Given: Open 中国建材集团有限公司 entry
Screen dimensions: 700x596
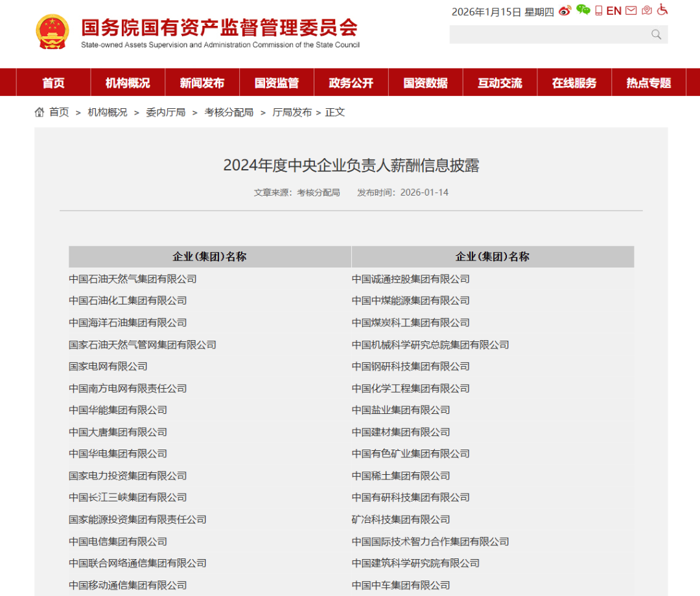Looking at the screenshot, I should [x=401, y=432].
